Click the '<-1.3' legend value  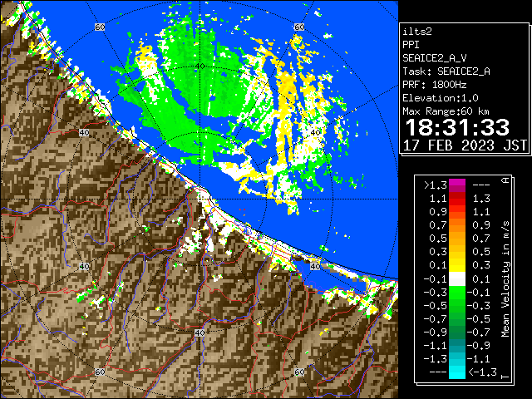pos(482,372)
